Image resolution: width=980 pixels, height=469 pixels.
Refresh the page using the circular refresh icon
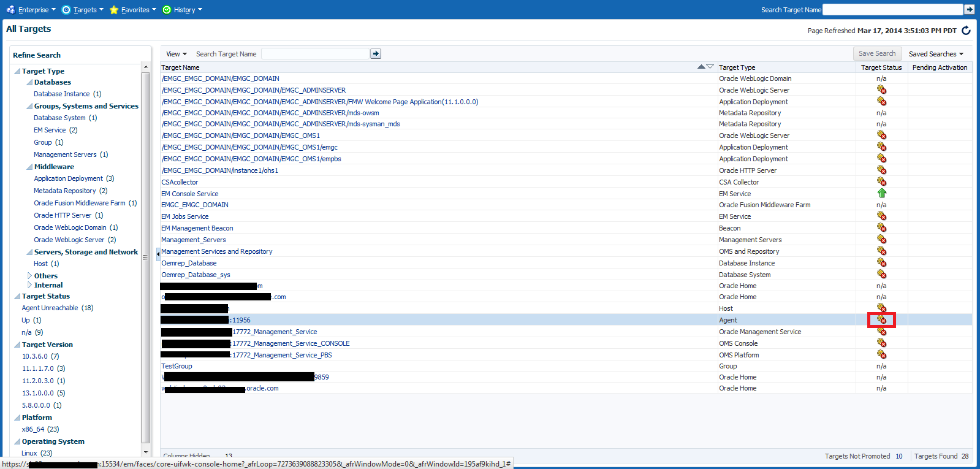966,30
